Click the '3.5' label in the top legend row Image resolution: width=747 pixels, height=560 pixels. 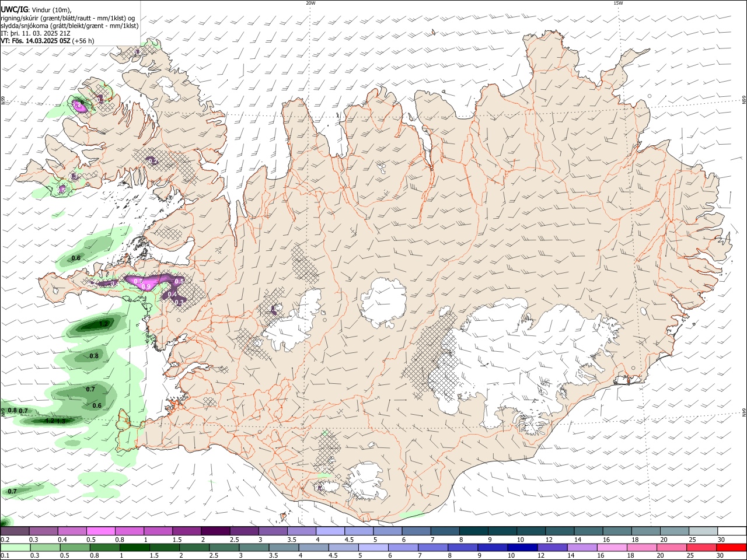tap(291, 540)
